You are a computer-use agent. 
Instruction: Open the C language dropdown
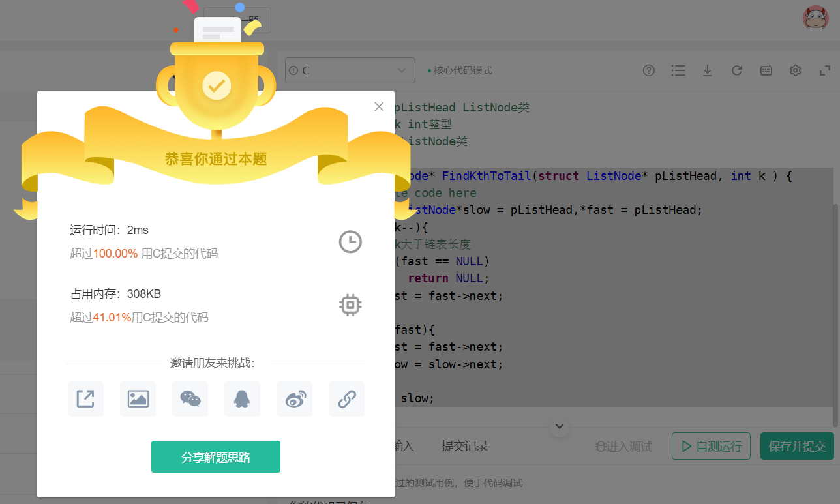pos(350,70)
